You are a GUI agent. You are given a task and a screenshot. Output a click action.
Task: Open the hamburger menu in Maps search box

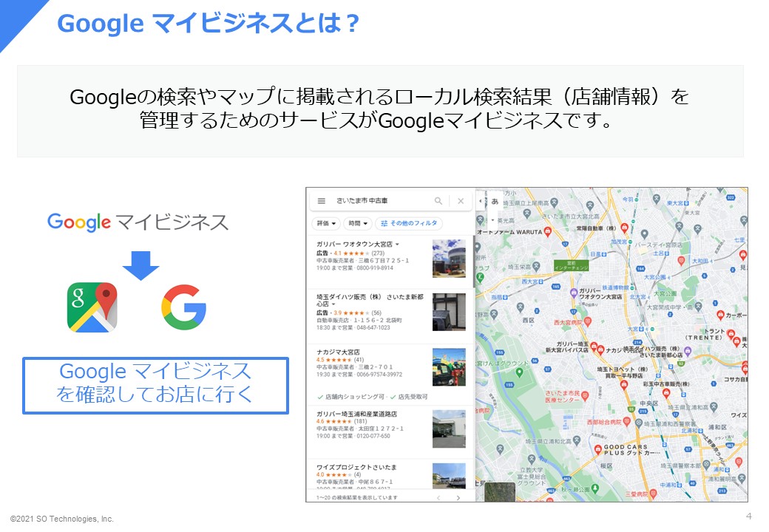pyautogui.click(x=321, y=201)
